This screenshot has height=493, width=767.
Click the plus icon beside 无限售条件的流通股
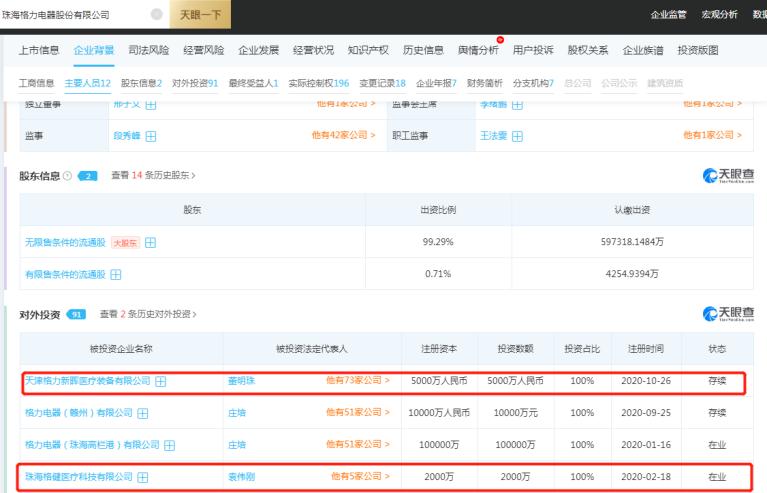click(x=150, y=243)
